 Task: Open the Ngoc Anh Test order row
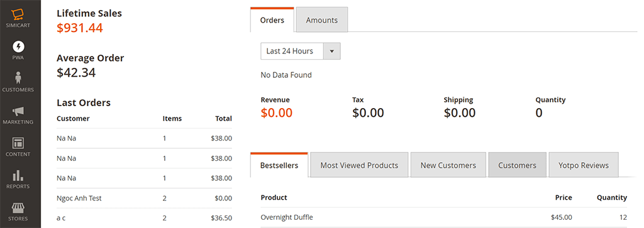tap(144, 198)
